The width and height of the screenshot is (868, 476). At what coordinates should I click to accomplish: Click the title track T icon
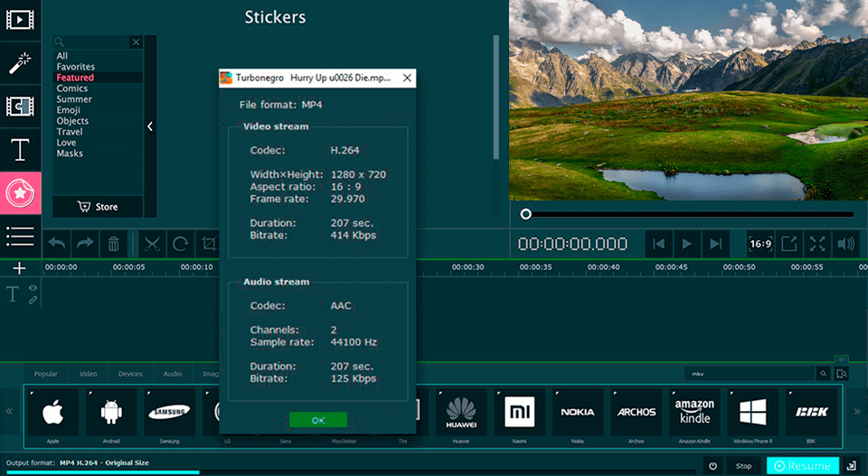tap(12, 294)
